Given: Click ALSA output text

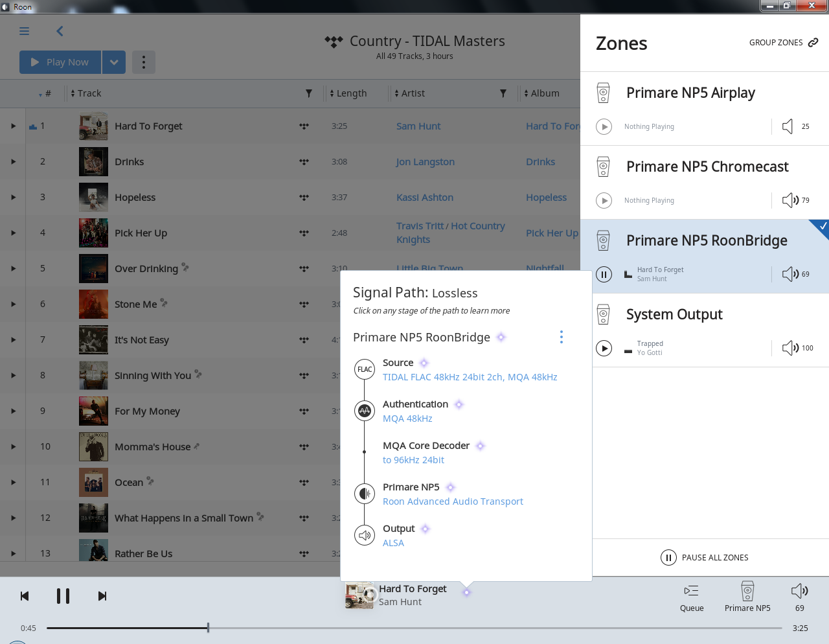Looking at the screenshot, I should coord(393,543).
